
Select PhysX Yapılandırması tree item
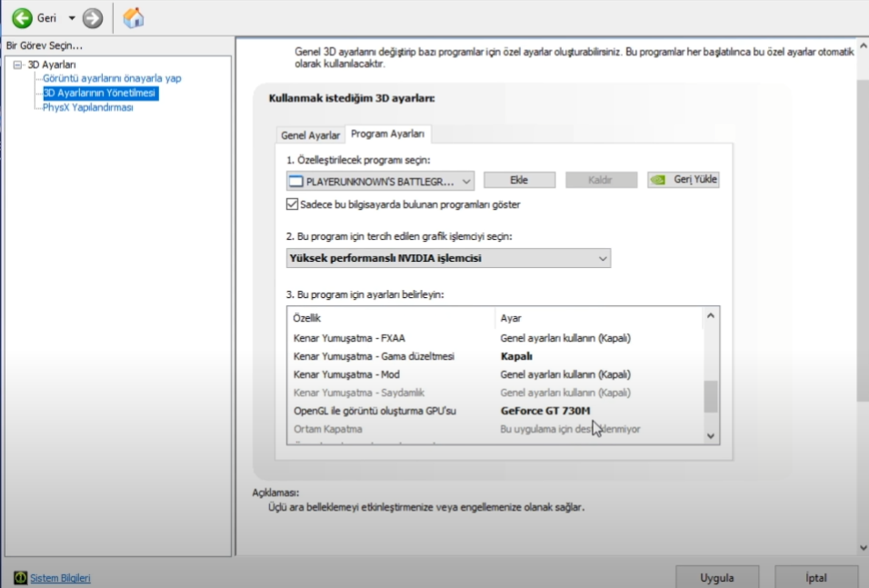click(88, 107)
